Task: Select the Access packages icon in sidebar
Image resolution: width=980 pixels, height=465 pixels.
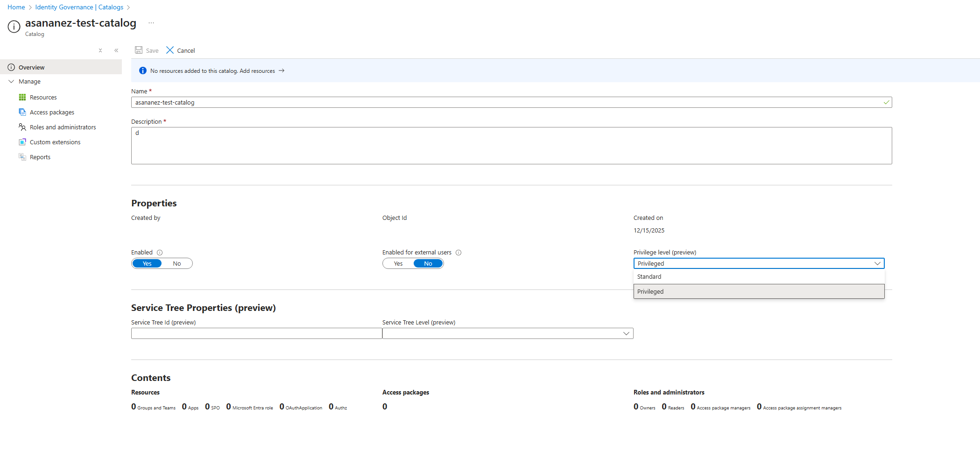Action: (x=22, y=112)
